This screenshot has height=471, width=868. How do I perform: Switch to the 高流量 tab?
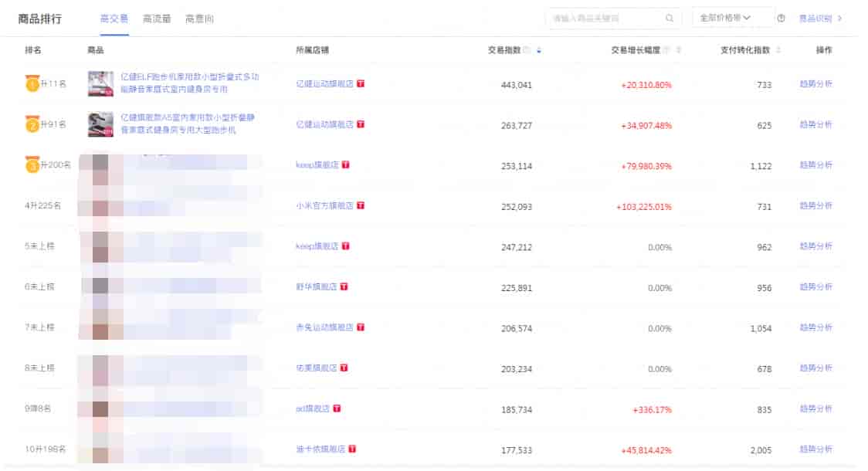point(157,19)
